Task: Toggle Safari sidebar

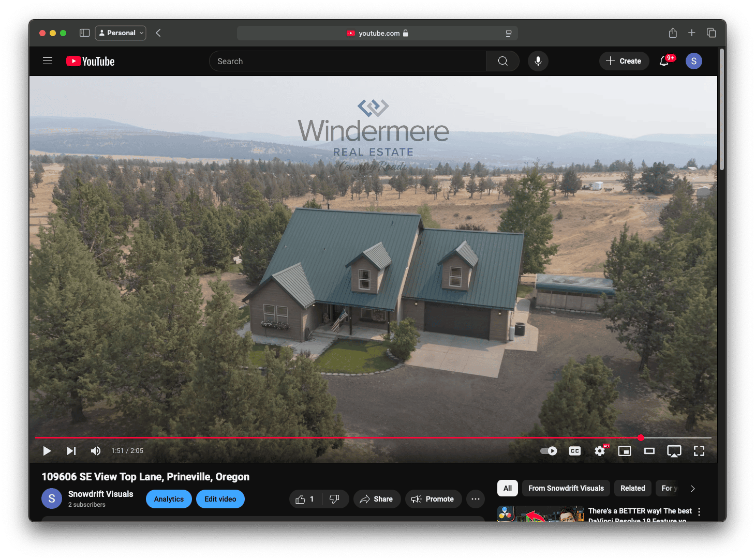Action: point(85,33)
